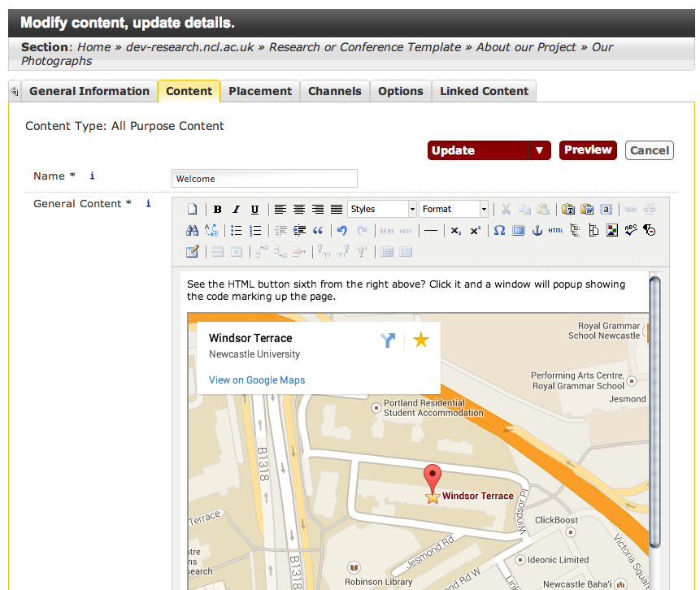The width and height of the screenshot is (700, 590).
Task: Click the HTML source code button
Action: tap(555, 231)
